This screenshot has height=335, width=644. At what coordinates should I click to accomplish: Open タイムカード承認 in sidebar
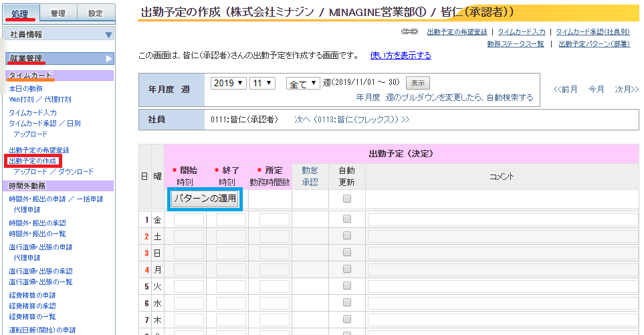click(x=33, y=123)
